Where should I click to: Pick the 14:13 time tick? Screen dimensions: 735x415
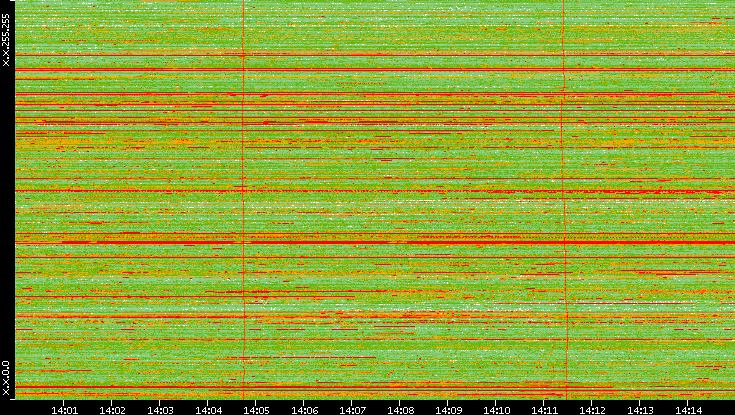click(x=640, y=409)
